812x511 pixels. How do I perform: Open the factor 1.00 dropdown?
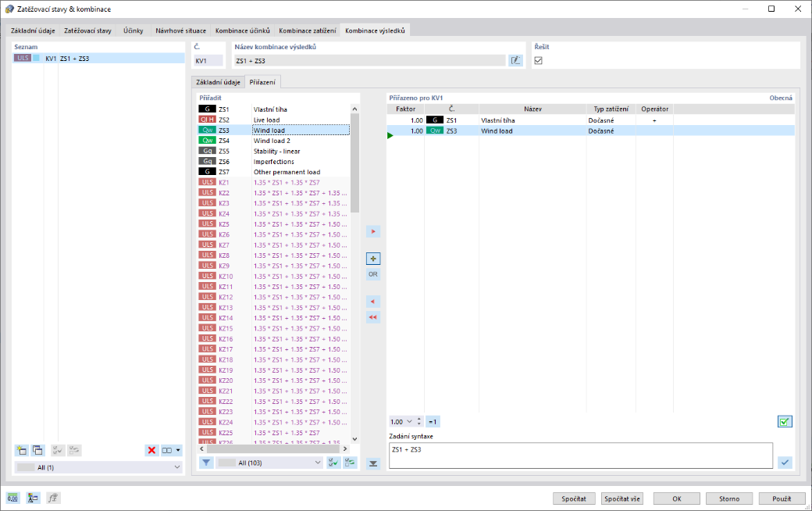tap(409, 422)
